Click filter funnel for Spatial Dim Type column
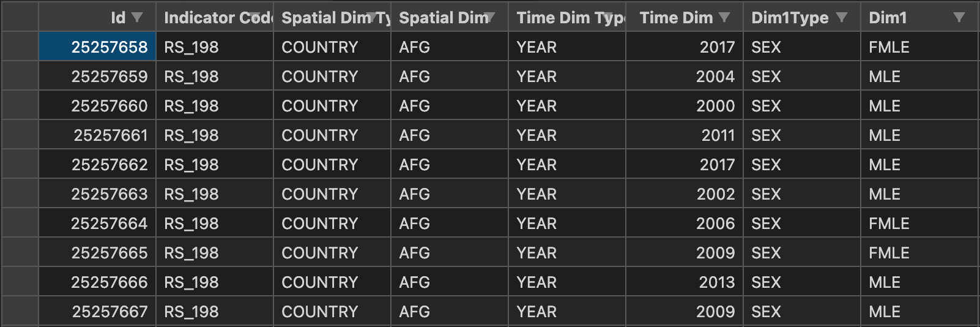The width and height of the screenshot is (980, 327). point(373,17)
